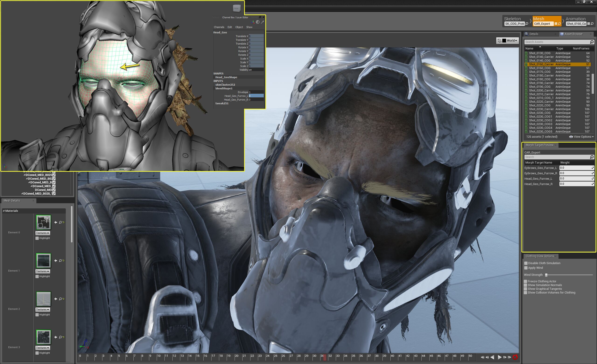Click the manipulator axis icon in Channel Box
The width and height of the screenshot is (597, 364).
(x=253, y=22)
